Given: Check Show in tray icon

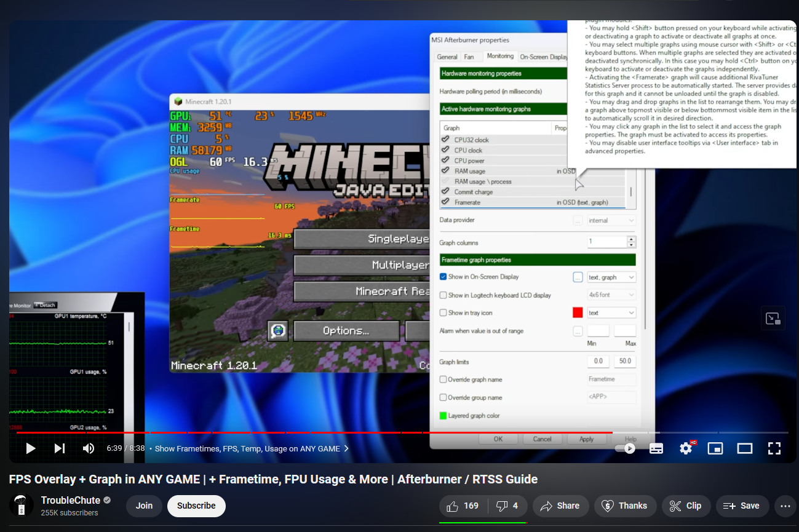Looking at the screenshot, I should (x=443, y=313).
